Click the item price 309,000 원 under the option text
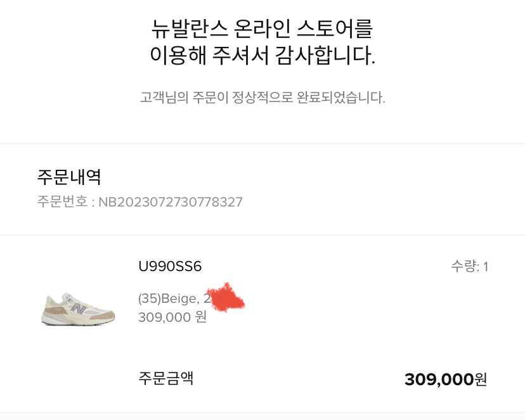Image resolution: width=525 pixels, height=420 pixels. tap(172, 317)
